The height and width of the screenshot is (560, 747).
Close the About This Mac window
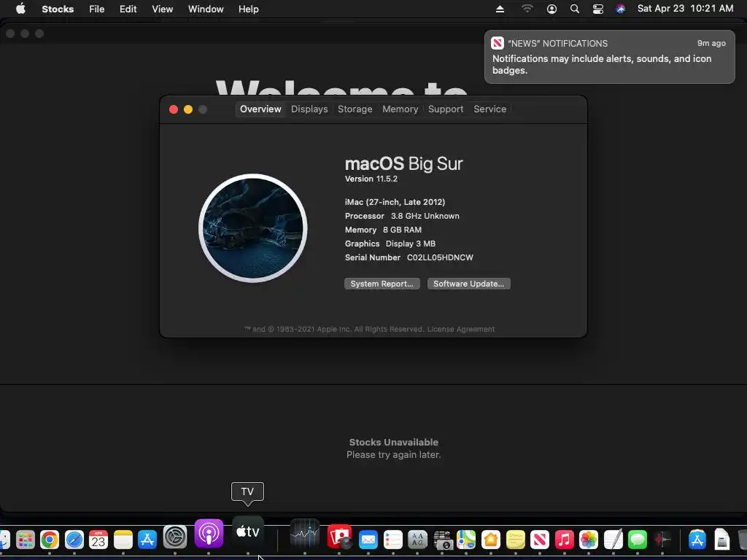coord(174,109)
